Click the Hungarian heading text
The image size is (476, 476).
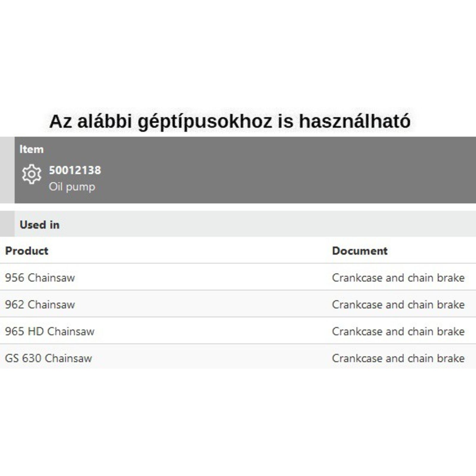[230, 121]
